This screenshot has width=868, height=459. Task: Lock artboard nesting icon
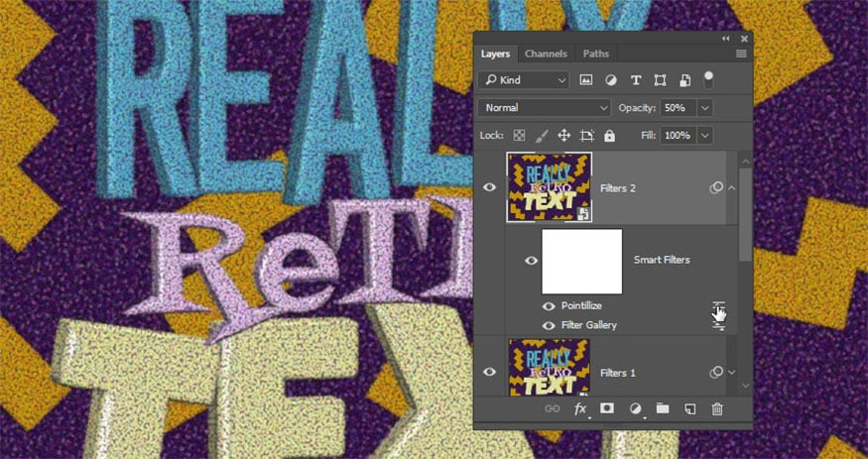pyautogui.click(x=587, y=136)
